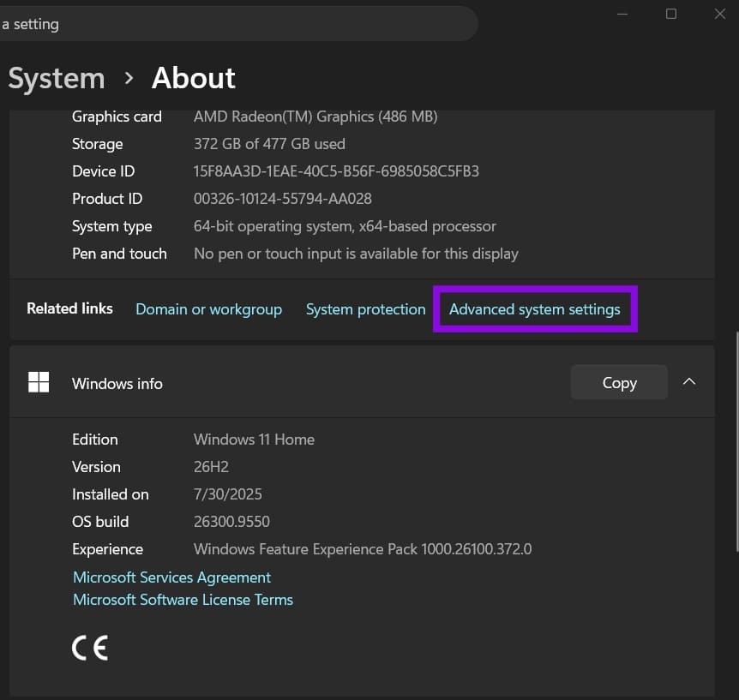Maximize the Settings window
The width and height of the screenshot is (739, 700).
pyautogui.click(x=671, y=14)
